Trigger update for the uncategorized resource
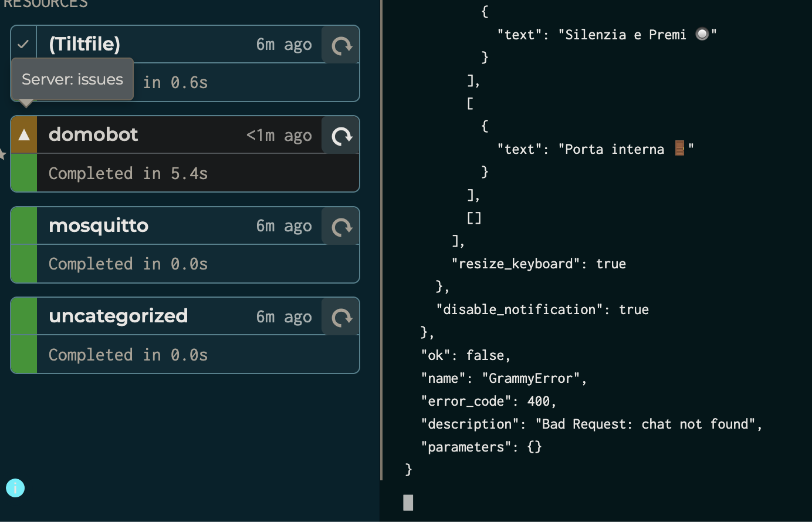 341,317
